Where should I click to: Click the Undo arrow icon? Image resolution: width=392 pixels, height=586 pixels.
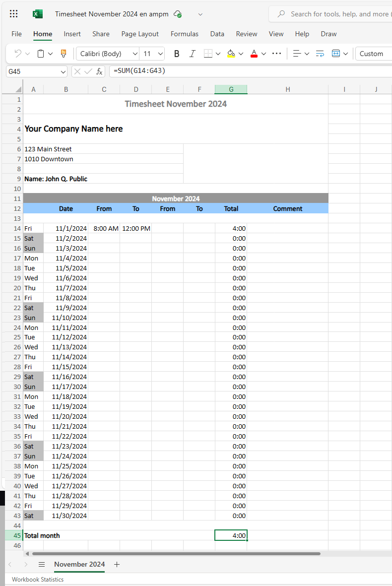pyautogui.click(x=17, y=54)
